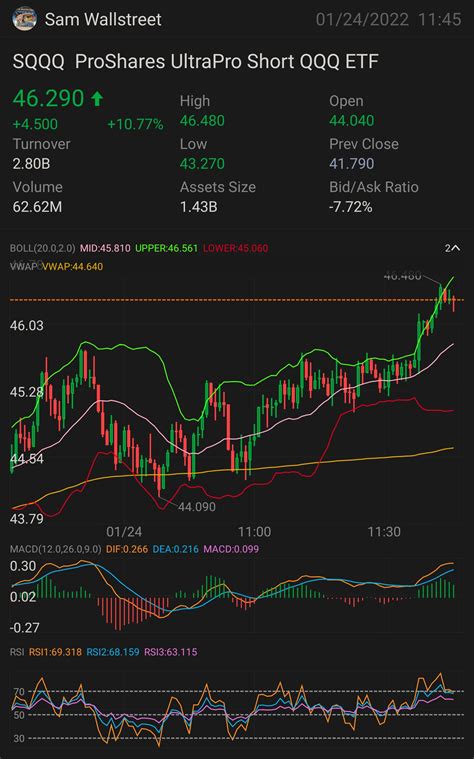
Task: Tap the MACD:0.099 label
Action: 231,549
